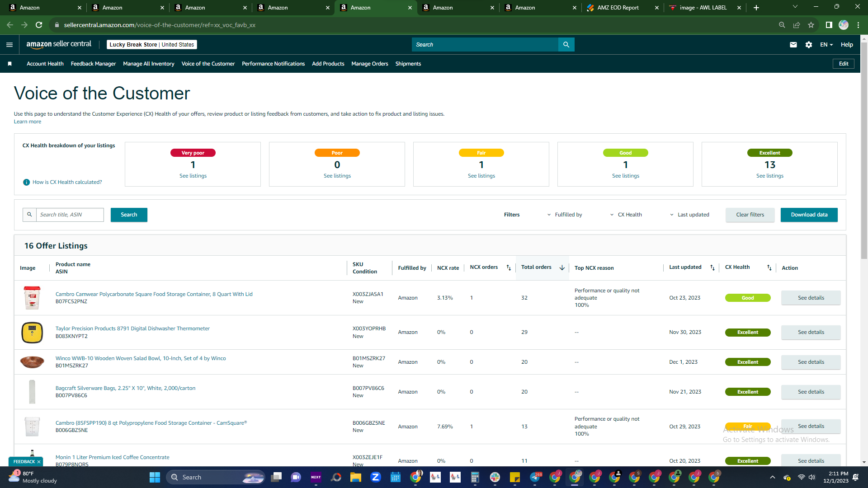Click the magnifier search button in header
Image resolution: width=868 pixels, height=488 pixels.
[566, 45]
